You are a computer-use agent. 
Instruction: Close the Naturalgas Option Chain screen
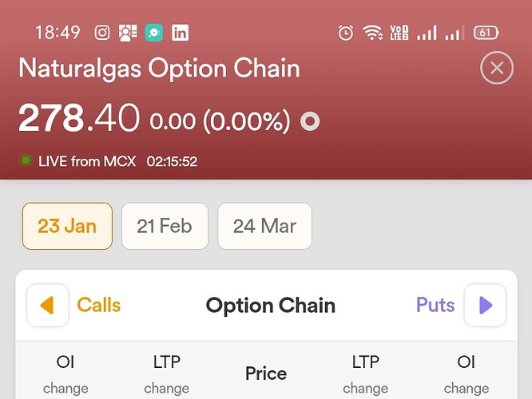[x=497, y=68]
